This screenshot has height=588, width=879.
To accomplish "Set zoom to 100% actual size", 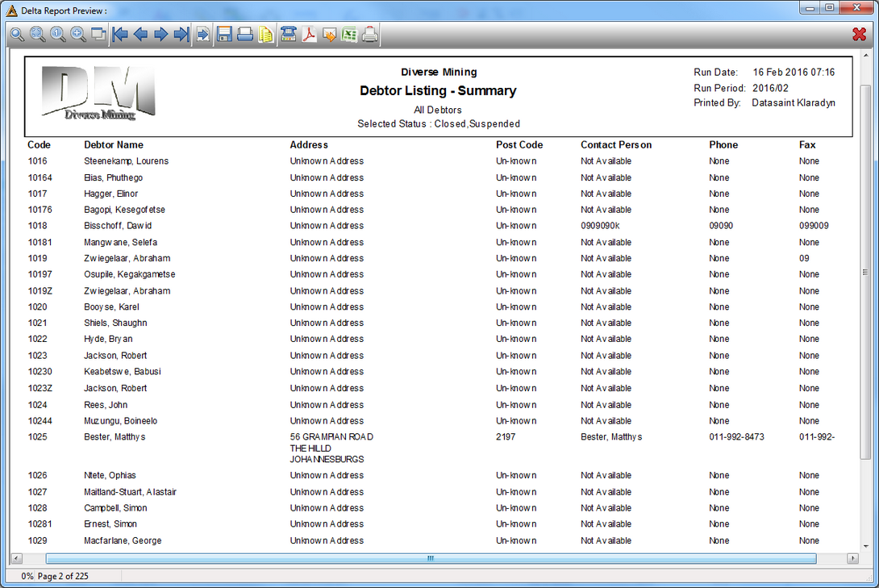I will [58, 35].
